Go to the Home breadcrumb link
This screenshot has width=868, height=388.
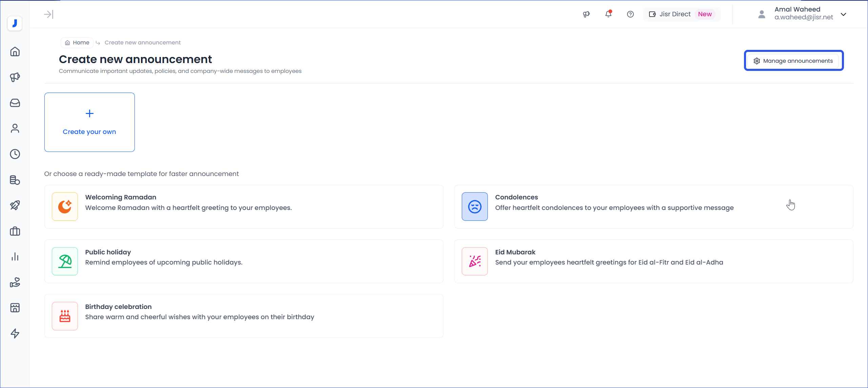point(77,43)
